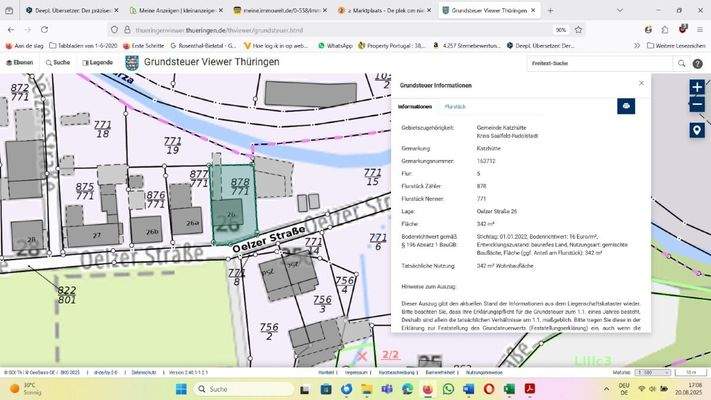Select the Informationen tab
The width and height of the screenshot is (711, 400).
click(415, 106)
